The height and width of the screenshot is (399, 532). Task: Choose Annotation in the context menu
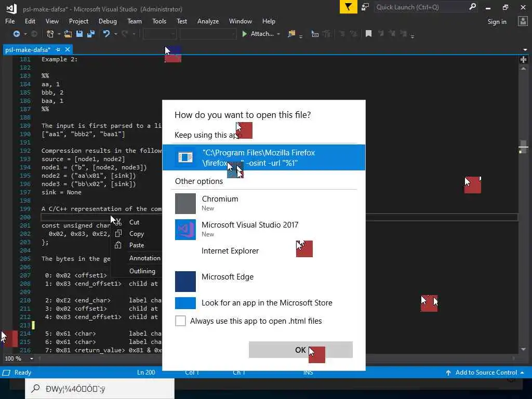pos(145,258)
